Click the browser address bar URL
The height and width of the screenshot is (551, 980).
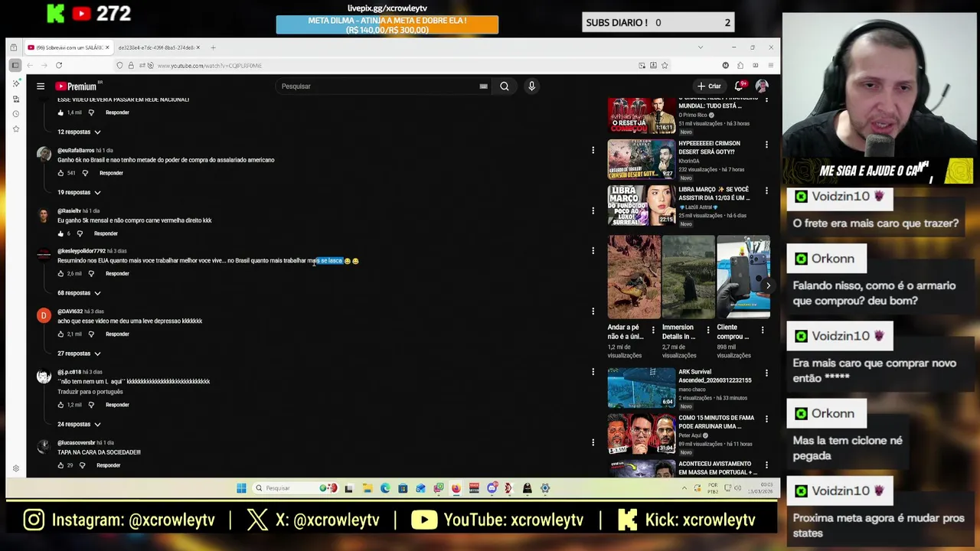coord(210,66)
